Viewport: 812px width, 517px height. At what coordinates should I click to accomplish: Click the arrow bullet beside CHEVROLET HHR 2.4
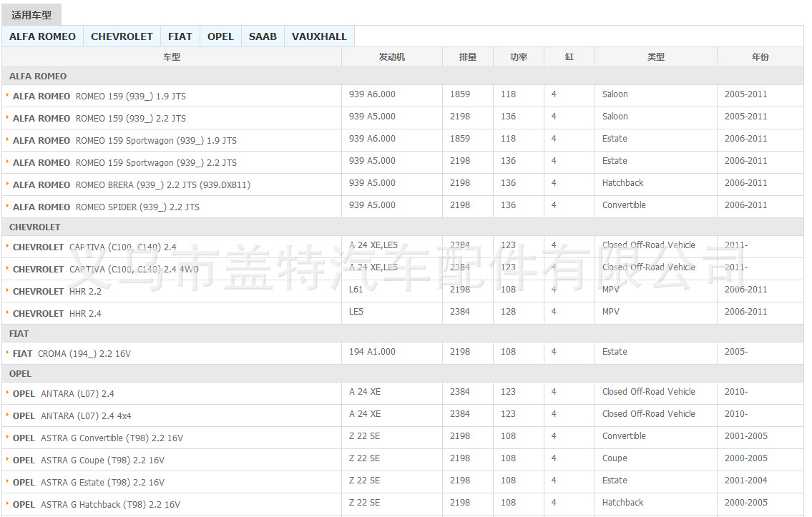(x=7, y=312)
